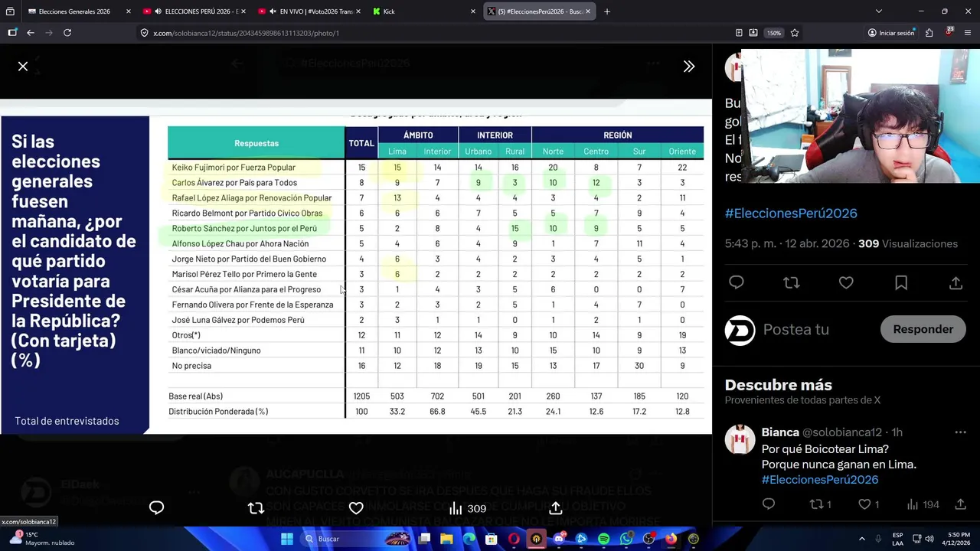Switch to ELECCIONES PERÚ 2026 YouTube tab

pos(194,11)
